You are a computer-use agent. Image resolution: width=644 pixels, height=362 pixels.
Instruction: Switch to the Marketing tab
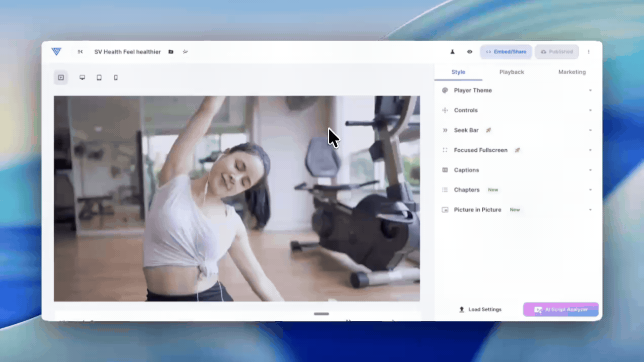pos(572,72)
